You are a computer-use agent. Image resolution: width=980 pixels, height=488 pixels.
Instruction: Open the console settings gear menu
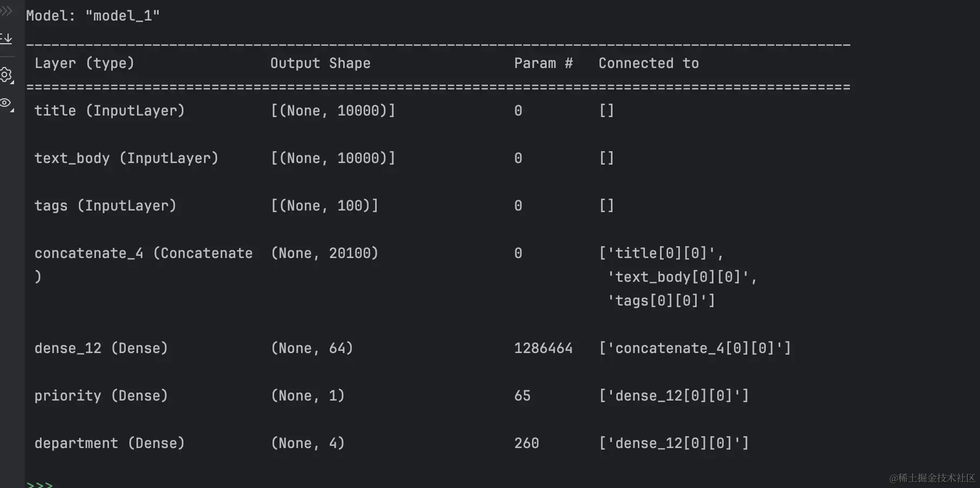6,75
